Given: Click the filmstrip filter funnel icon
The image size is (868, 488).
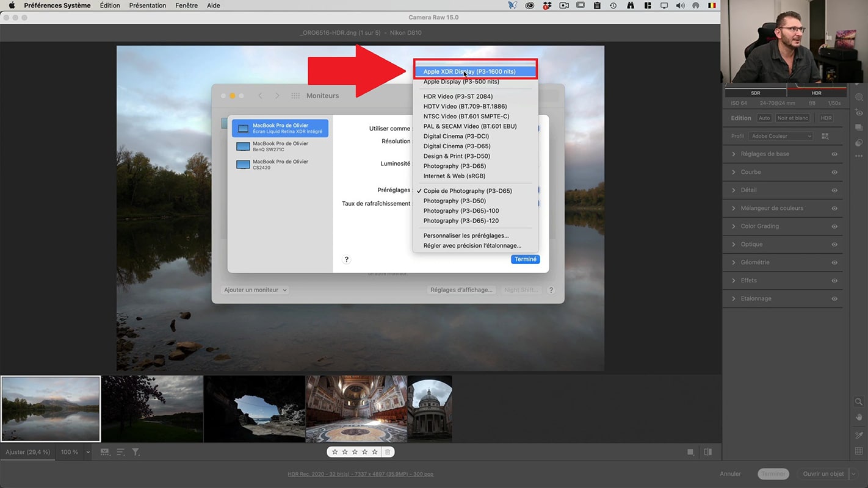Looking at the screenshot, I should (136, 452).
